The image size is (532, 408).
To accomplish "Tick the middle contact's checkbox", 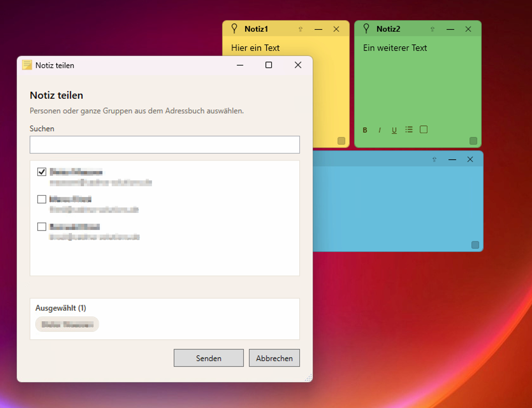I will 42,199.
